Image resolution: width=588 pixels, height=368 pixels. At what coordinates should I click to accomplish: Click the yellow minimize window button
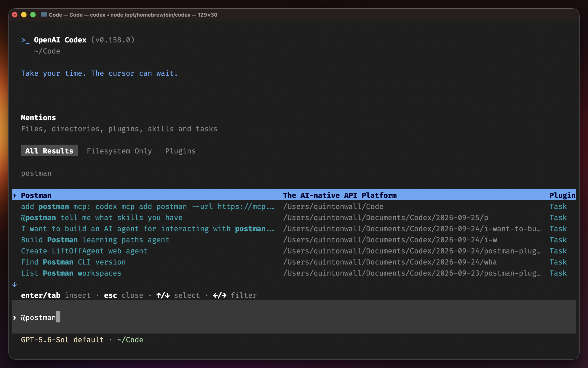(24, 15)
